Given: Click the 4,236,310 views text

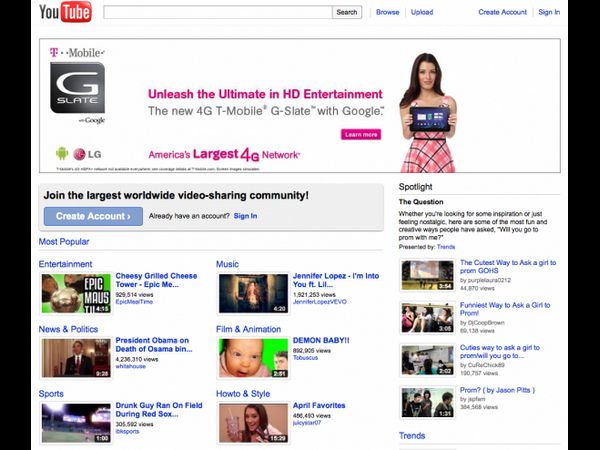Looking at the screenshot, I should [137, 359].
